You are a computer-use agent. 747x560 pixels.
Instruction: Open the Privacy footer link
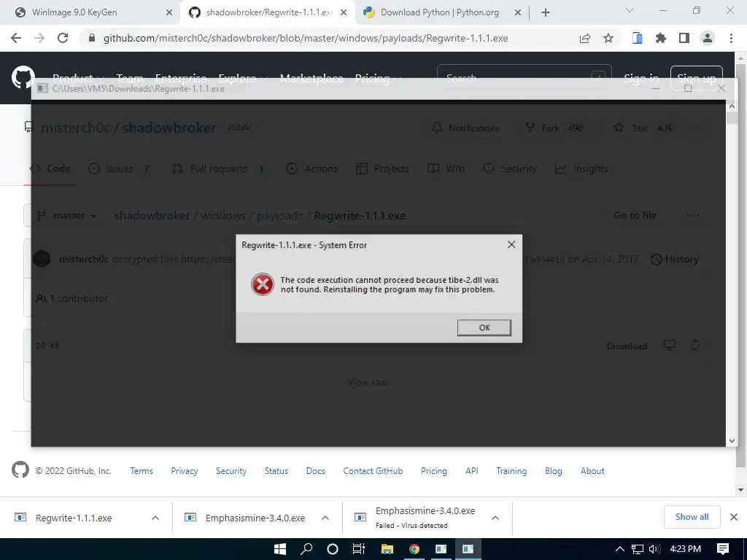[185, 471]
